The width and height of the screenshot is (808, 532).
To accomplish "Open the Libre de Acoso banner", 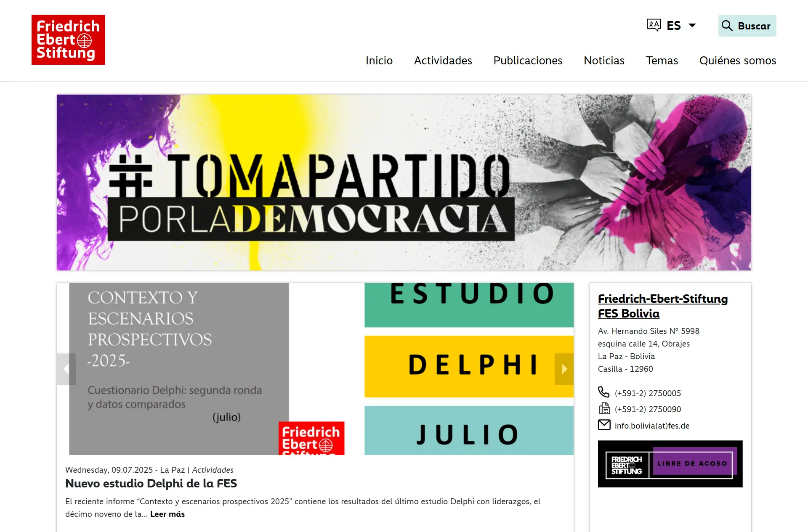I will (670, 464).
